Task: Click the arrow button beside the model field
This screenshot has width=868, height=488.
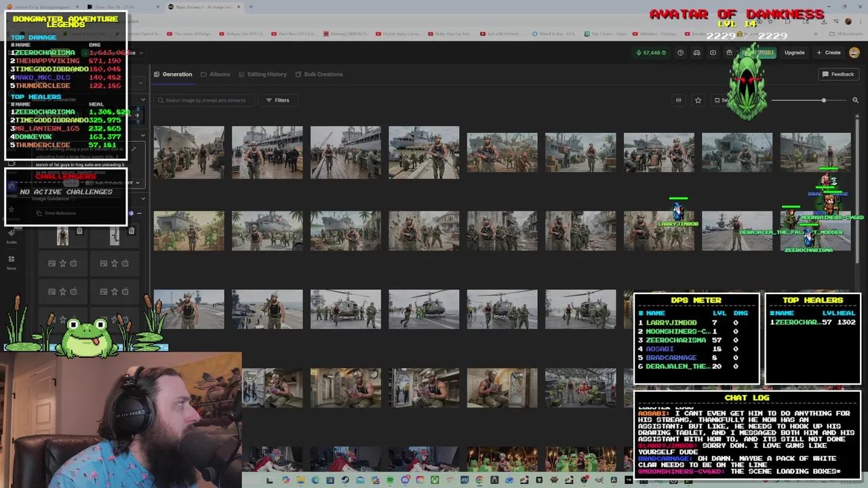Action: [x=136, y=115]
